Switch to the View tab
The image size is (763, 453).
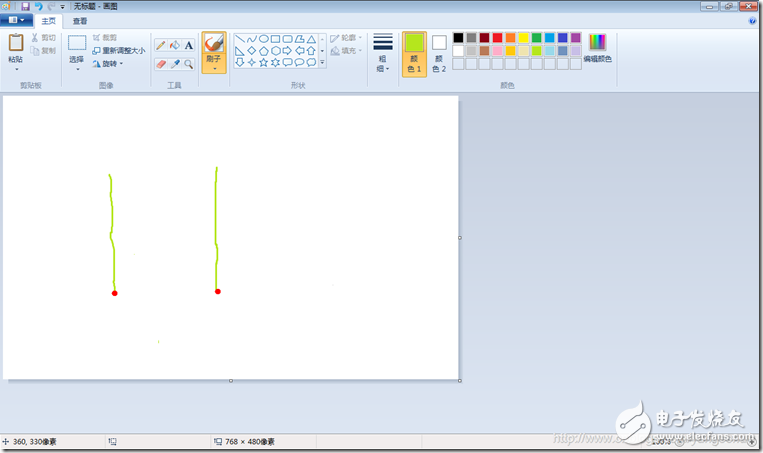tap(80, 21)
